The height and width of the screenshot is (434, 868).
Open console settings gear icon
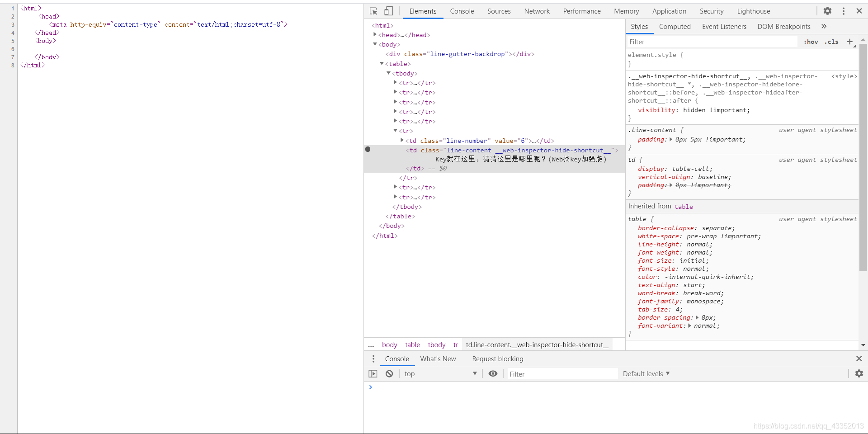[859, 373]
